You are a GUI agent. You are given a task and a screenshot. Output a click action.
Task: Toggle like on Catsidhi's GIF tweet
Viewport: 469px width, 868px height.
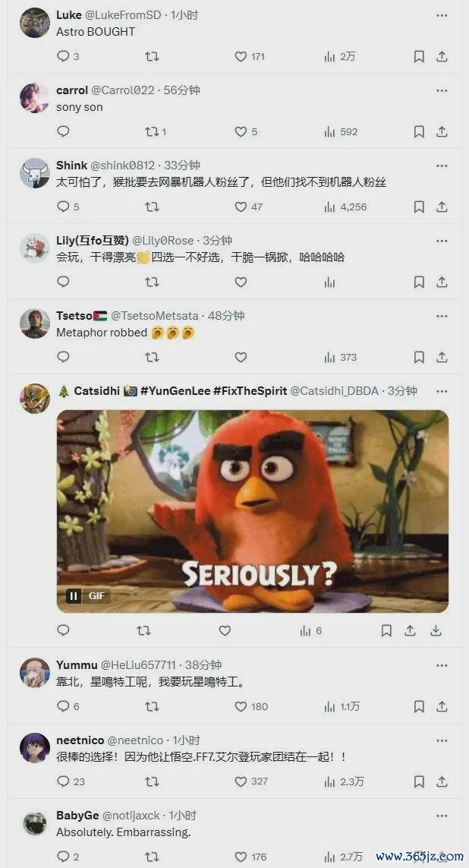click(x=225, y=630)
